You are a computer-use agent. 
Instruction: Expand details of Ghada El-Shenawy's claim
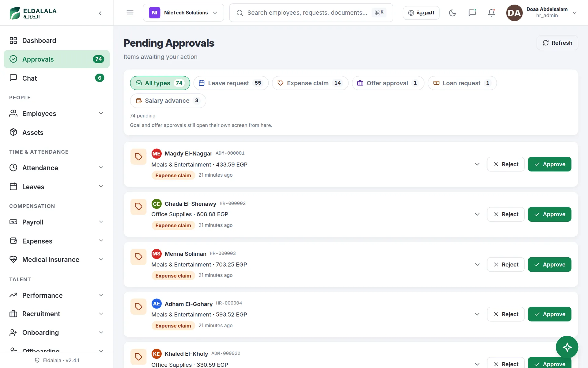(x=477, y=214)
